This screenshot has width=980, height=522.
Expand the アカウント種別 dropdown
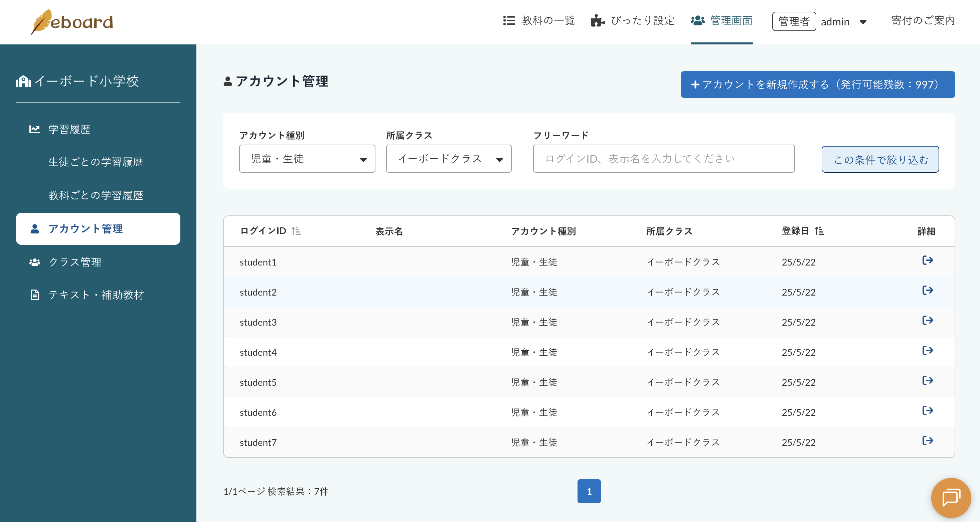pos(307,159)
